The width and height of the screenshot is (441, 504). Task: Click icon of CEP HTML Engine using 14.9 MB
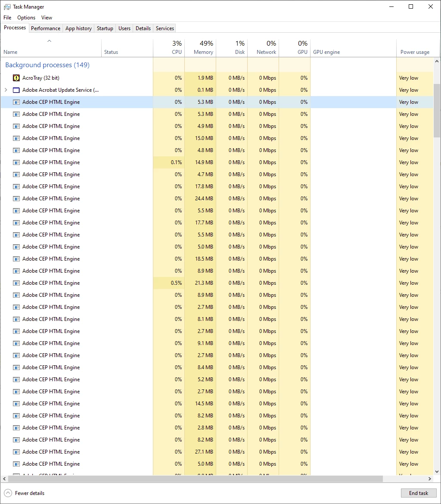16,162
